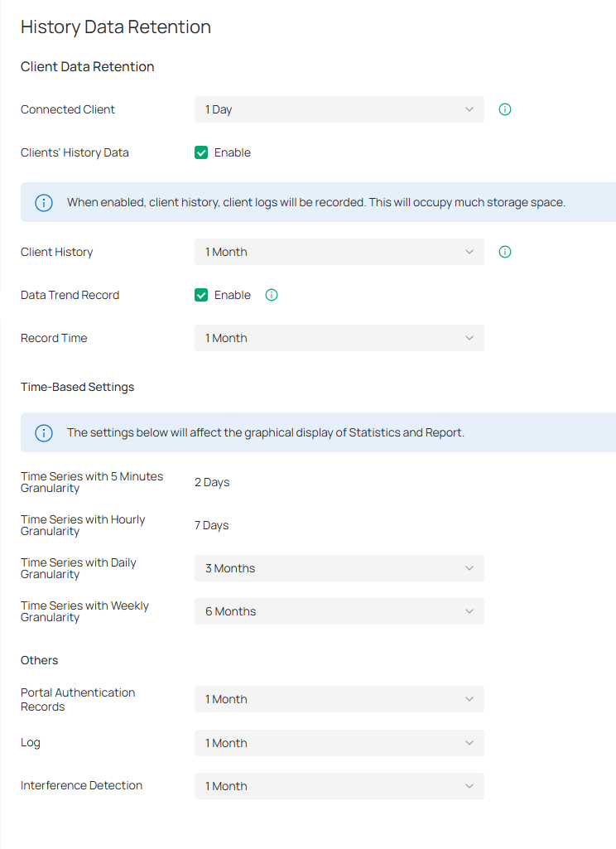Click the Client Data Retention section heading

coord(87,67)
